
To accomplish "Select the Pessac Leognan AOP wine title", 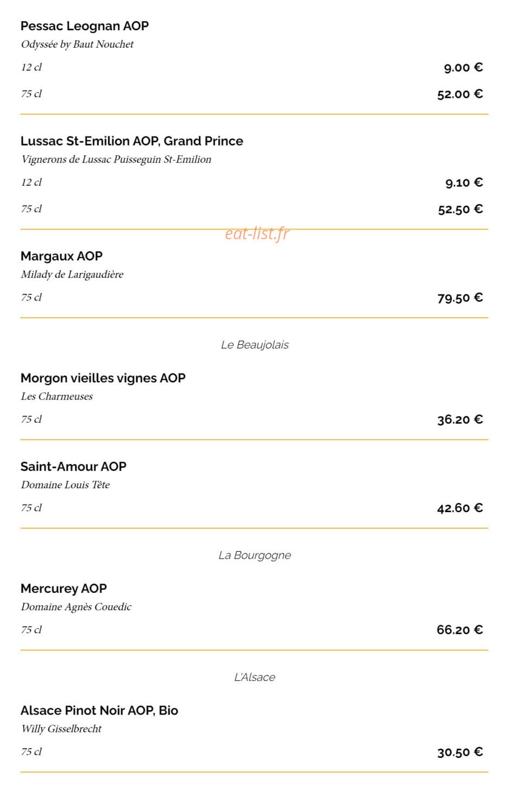I will (x=84, y=26).
